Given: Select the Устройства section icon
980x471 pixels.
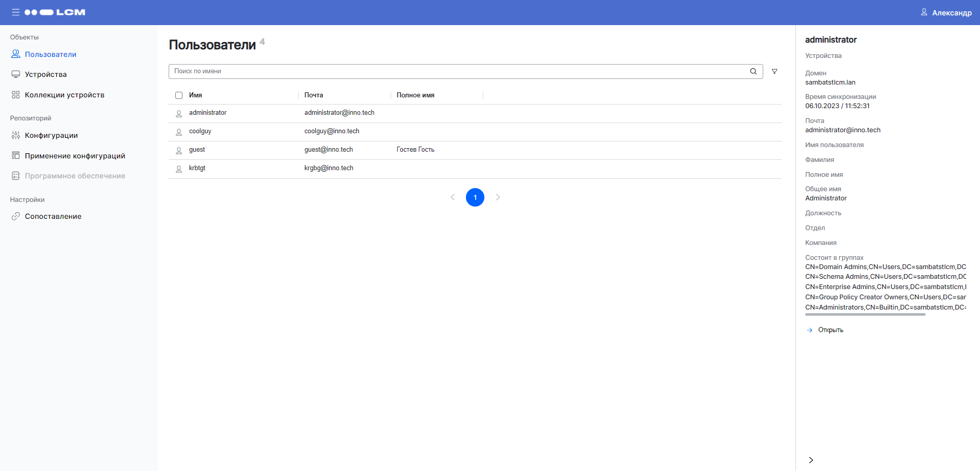Looking at the screenshot, I should coord(15,74).
